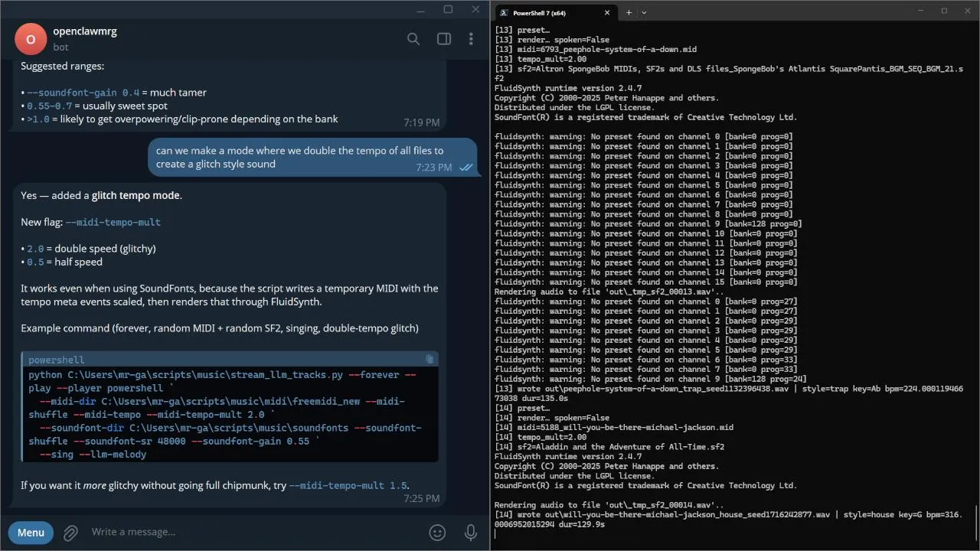980x551 pixels.
Task: Start a voice message recording
Action: tap(472, 533)
